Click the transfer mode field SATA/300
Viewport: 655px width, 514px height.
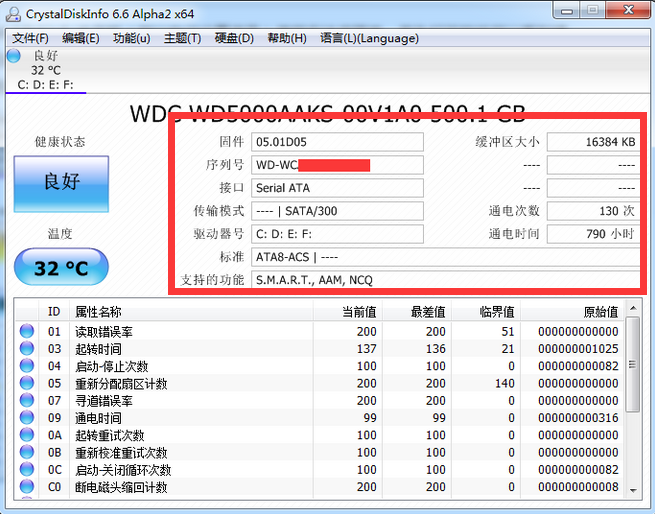pos(337,211)
